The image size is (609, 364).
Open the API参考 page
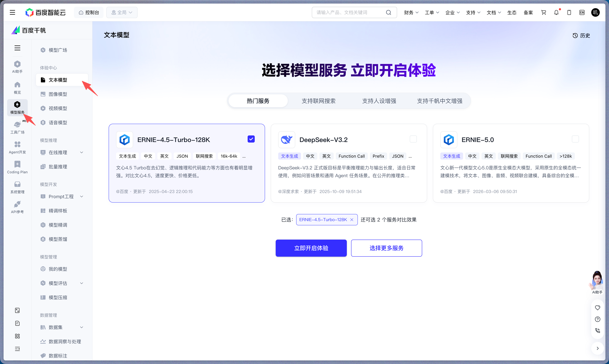coord(17,207)
